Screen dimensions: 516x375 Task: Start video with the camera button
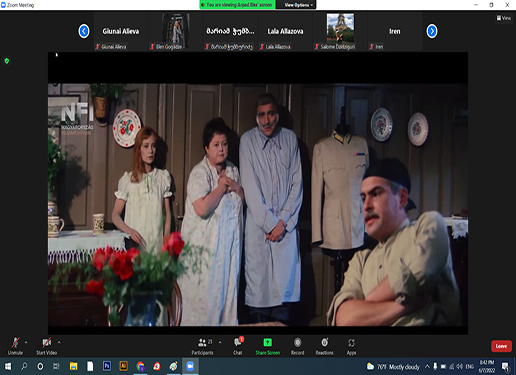pos(47,346)
